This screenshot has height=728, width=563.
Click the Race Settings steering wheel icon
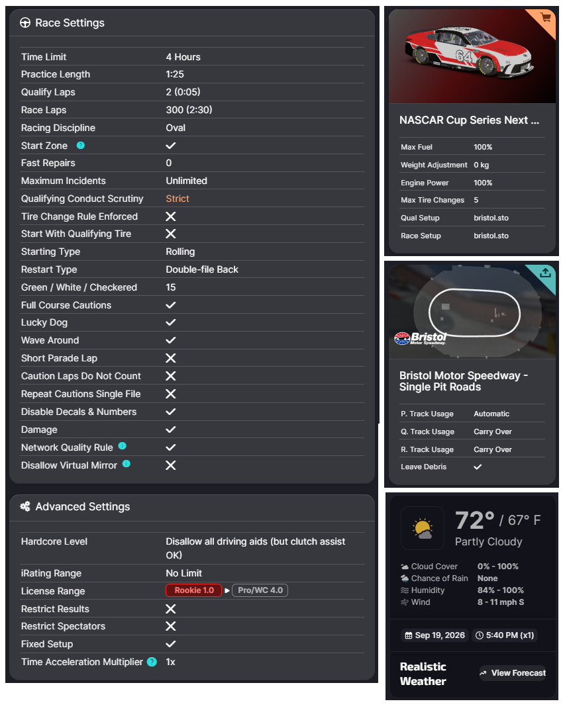coord(25,23)
